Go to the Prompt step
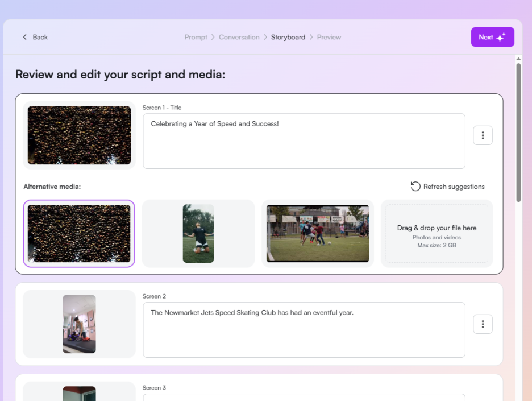The height and width of the screenshot is (401, 532). pos(196,37)
